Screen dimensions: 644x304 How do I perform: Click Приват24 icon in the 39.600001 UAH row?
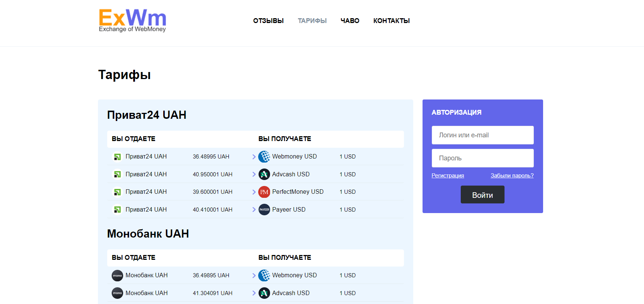117,192
